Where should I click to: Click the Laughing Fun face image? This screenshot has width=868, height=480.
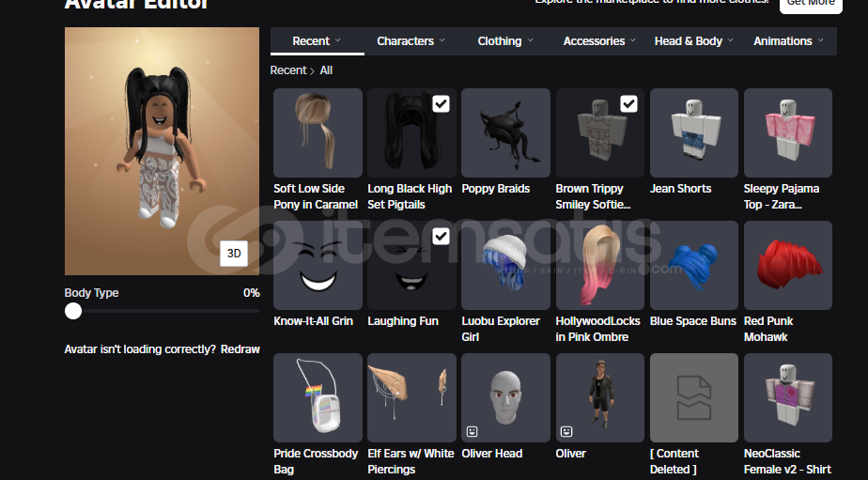tap(411, 265)
